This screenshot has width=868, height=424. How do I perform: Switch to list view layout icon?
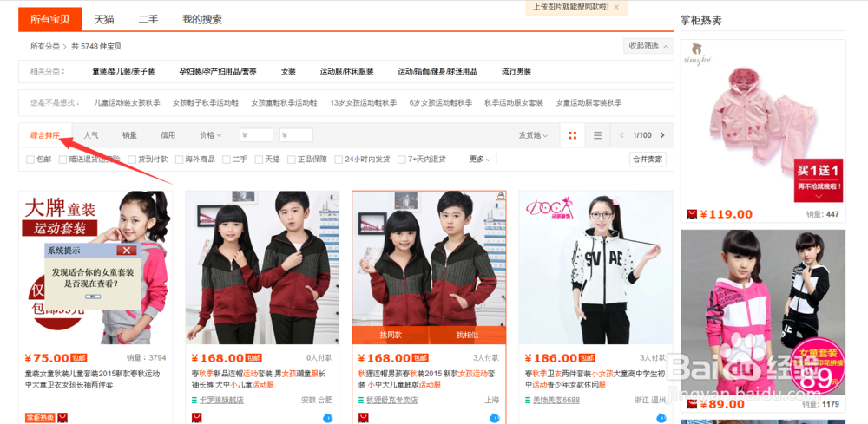coord(597,135)
